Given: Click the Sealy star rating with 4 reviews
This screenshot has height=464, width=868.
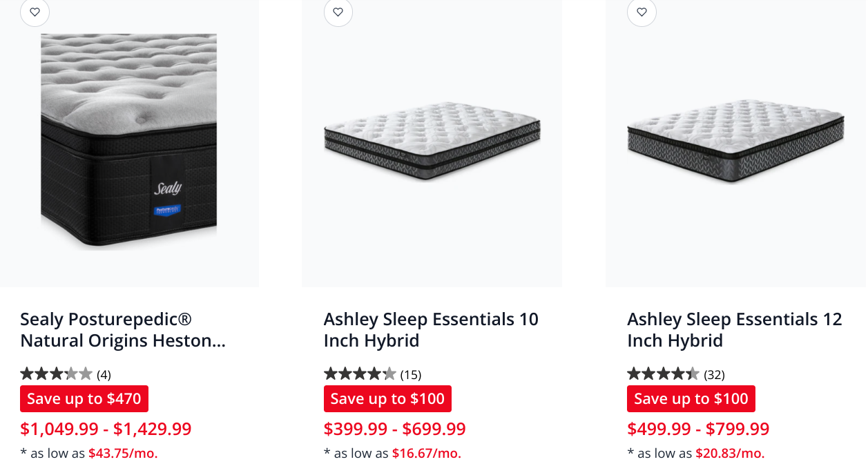Looking at the screenshot, I should [x=56, y=374].
